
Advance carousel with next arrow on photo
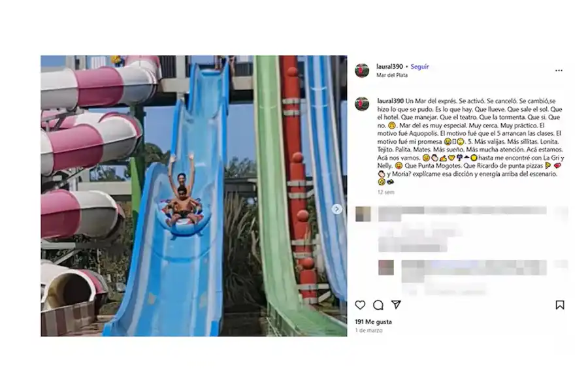[336, 209]
